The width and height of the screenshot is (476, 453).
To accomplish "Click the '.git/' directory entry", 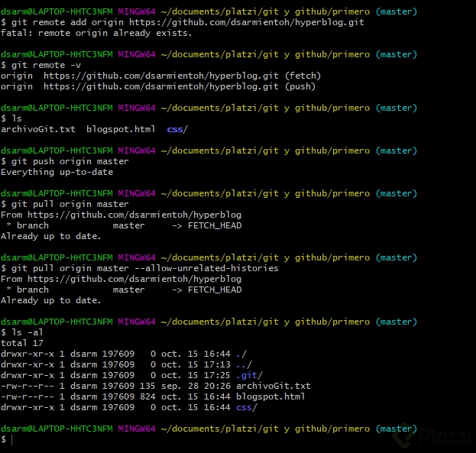I will point(249,375).
